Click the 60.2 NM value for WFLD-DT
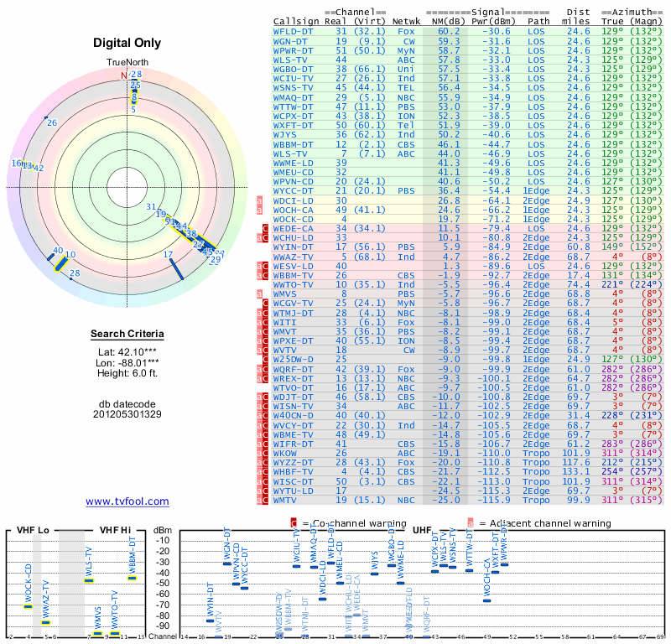This screenshot has height=644, width=671. click(449, 32)
